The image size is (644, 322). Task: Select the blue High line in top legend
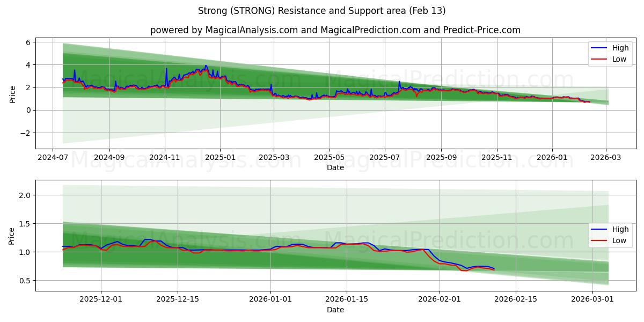599,48
